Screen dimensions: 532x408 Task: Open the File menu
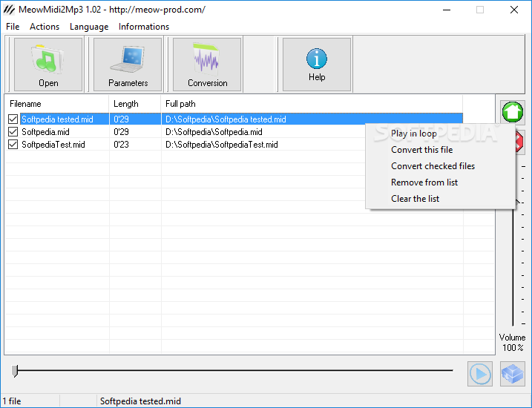click(x=13, y=27)
